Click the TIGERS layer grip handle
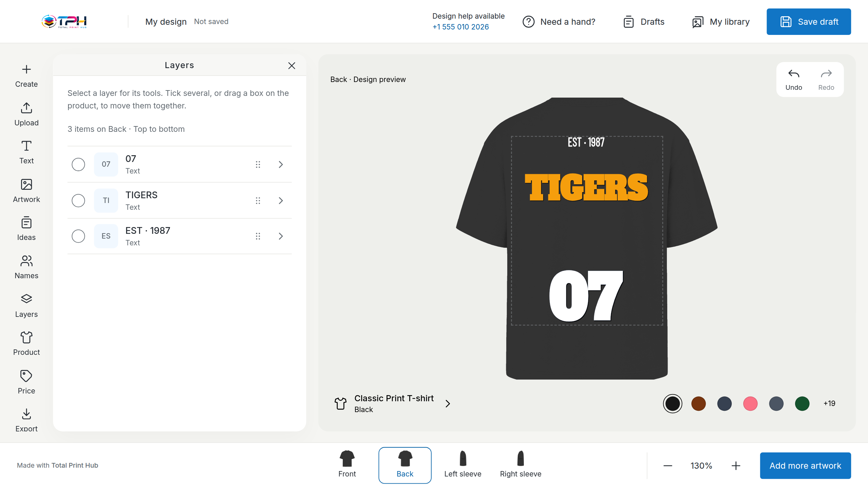Image resolution: width=868 pixels, height=488 pixels. [258, 201]
